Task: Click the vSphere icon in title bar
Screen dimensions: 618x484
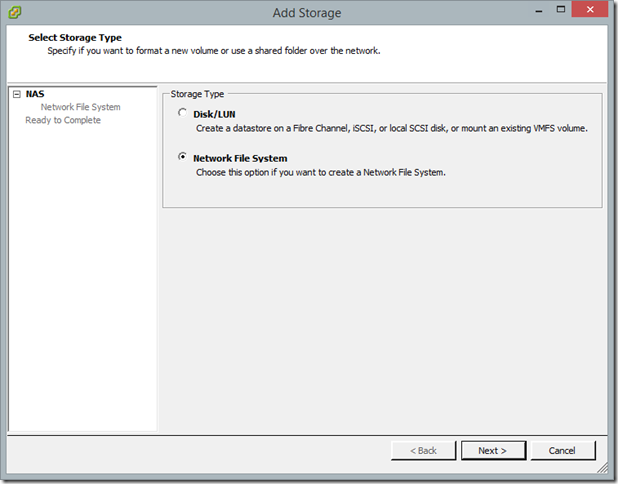Action: (15, 12)
